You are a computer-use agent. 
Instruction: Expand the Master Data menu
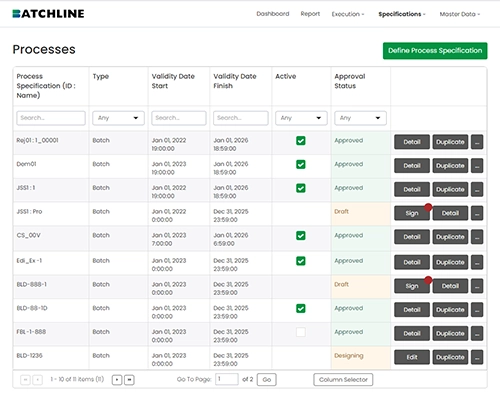point(460,14)
